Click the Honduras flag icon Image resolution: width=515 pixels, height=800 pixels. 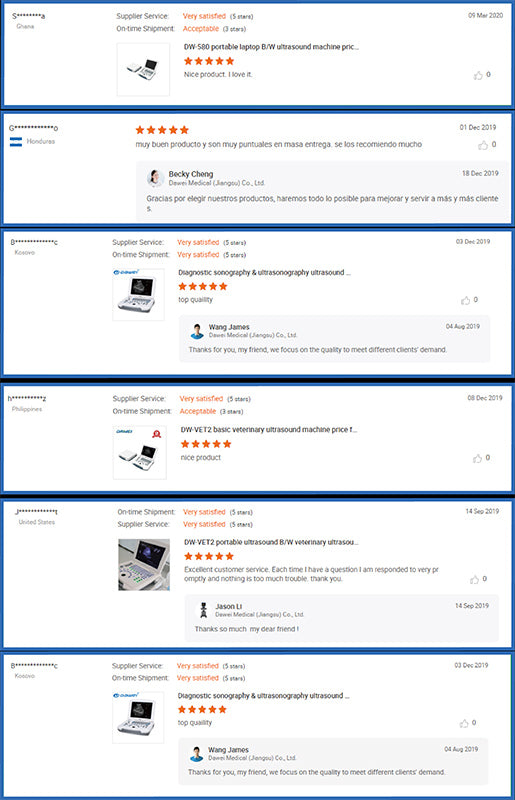pyautogui.click(x=16, y=142)
